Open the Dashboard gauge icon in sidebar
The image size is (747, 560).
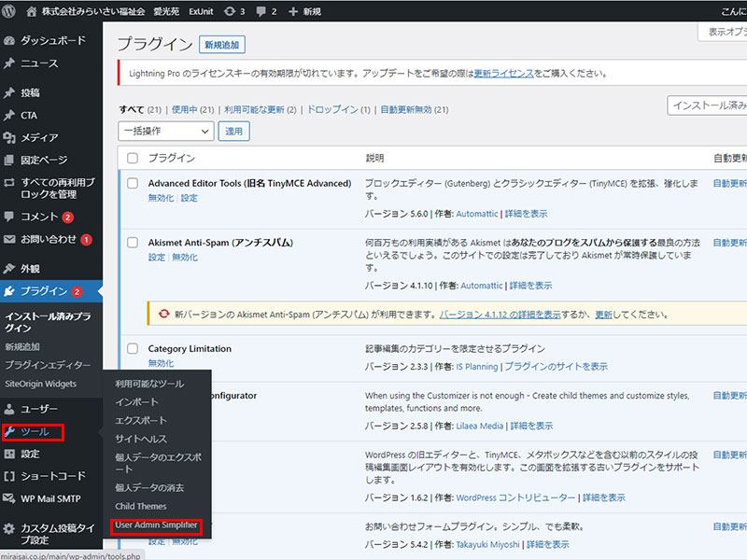coord(9,41)
